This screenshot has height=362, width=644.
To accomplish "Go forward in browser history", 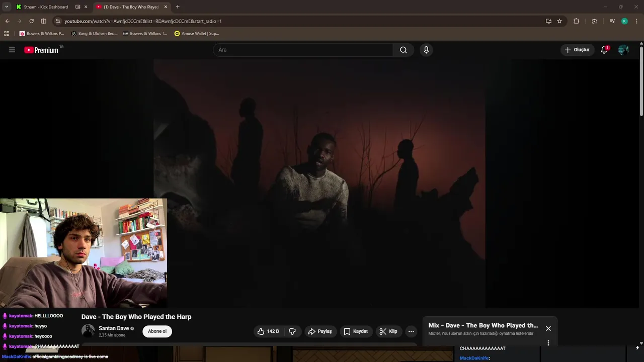I will 19,21.
